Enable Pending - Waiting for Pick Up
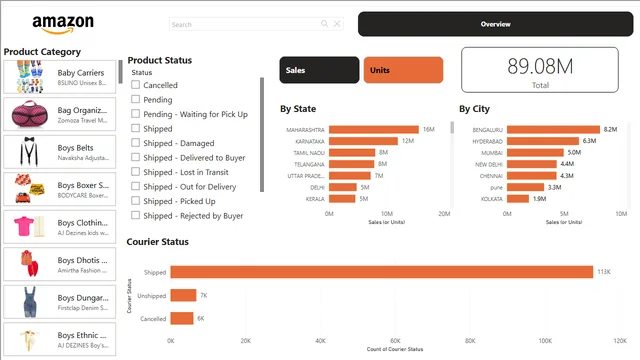This screenshot has height=360, width=640. point(136,113)
